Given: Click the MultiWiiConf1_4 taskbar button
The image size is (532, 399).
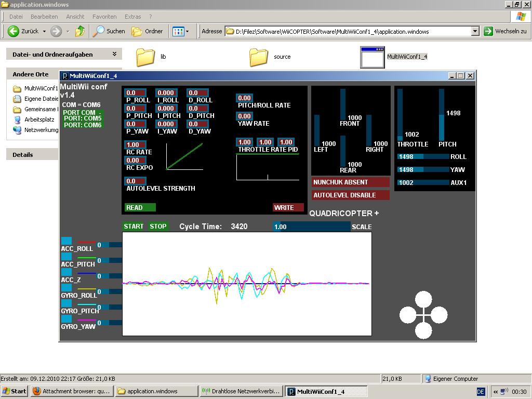Looking at the screenshot, I should 326,392.
